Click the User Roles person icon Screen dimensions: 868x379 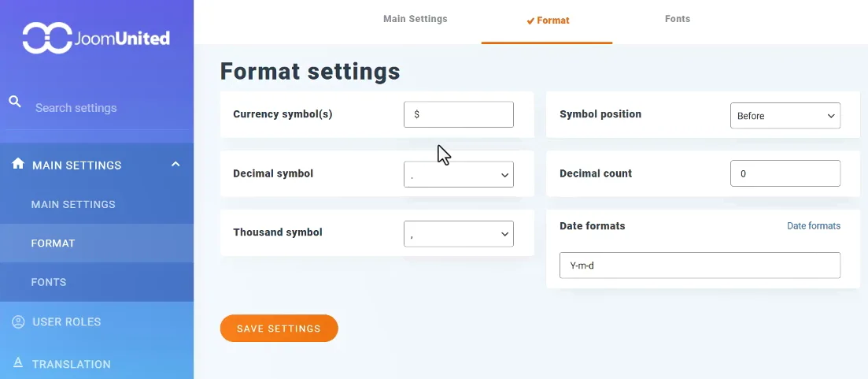tap(18, 321)
